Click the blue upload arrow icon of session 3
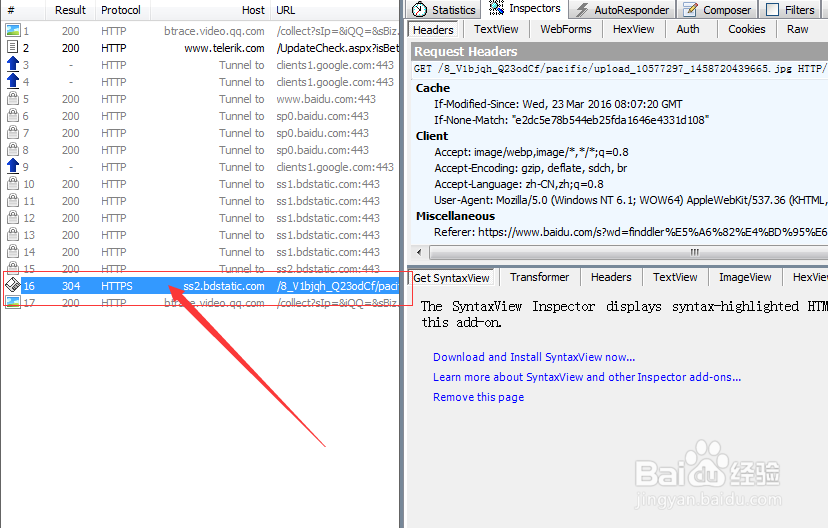 (x=13, y=64)
